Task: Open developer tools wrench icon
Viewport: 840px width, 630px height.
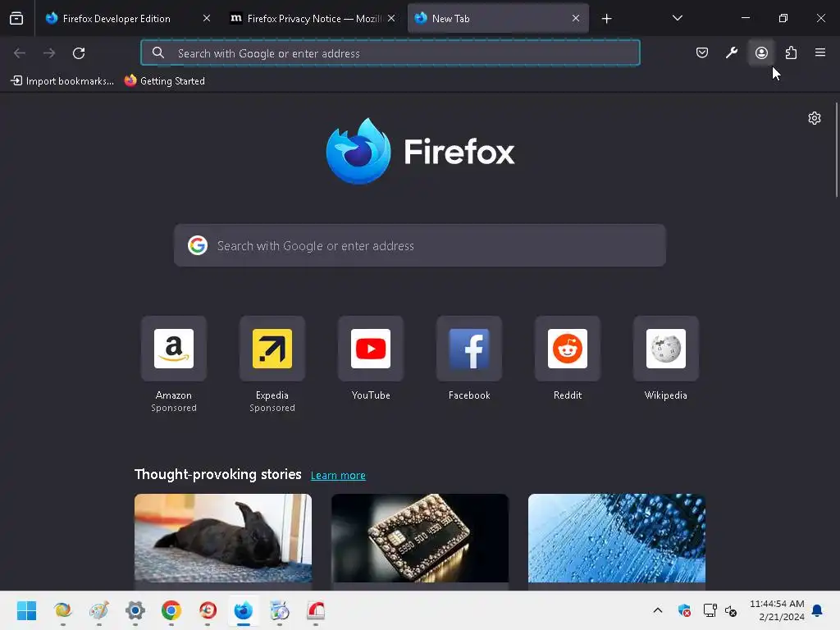Action: click(731, 52)
